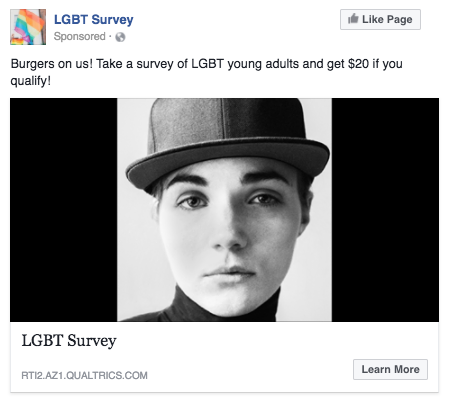Click the Learn More button
Image resolution: width=449 pixels, height=397 pixels.
click(390, 369)
